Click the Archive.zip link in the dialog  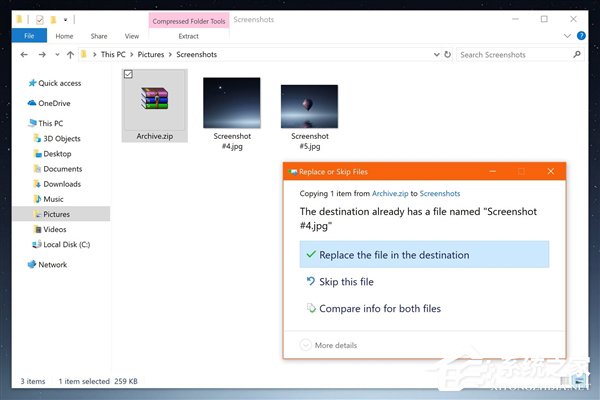(390, 194)
